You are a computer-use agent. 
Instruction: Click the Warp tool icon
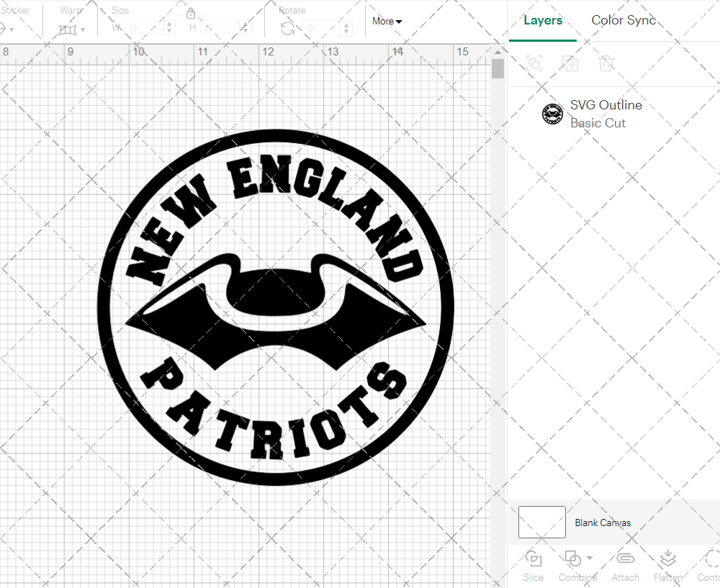coord(68,29)
